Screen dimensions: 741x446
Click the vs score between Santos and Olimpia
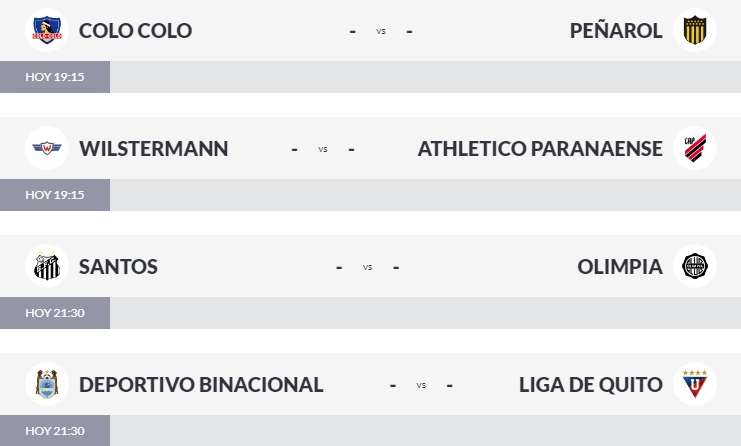coord(368,267)
